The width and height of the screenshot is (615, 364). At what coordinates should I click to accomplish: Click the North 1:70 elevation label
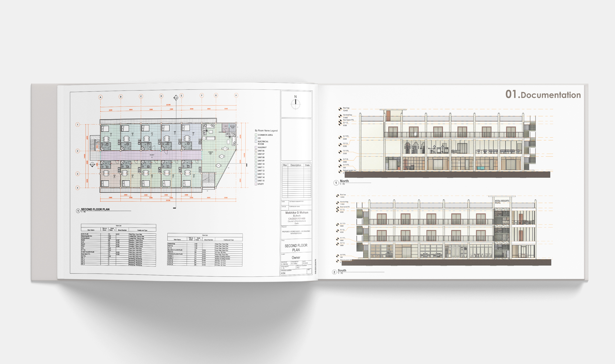(345, 182)
